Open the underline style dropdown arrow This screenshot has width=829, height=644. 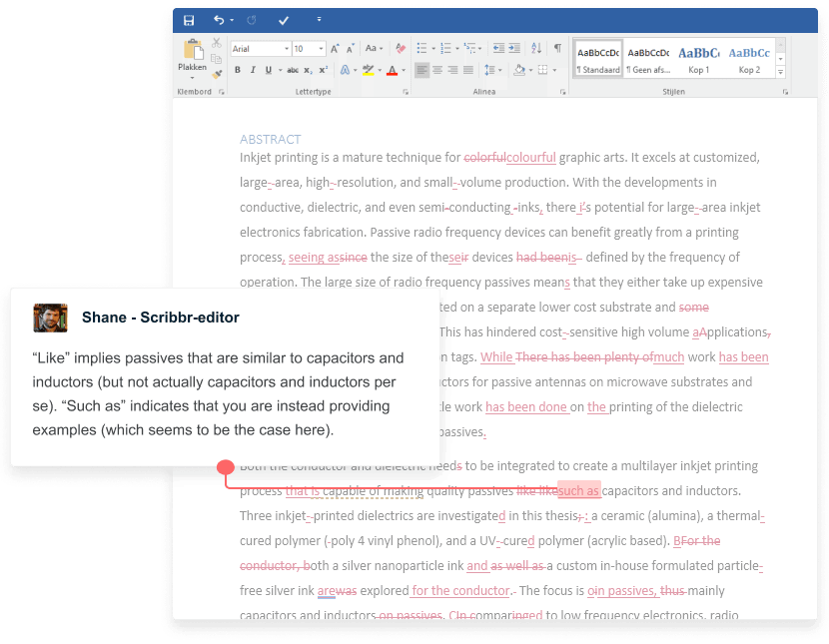coord(280,70)
